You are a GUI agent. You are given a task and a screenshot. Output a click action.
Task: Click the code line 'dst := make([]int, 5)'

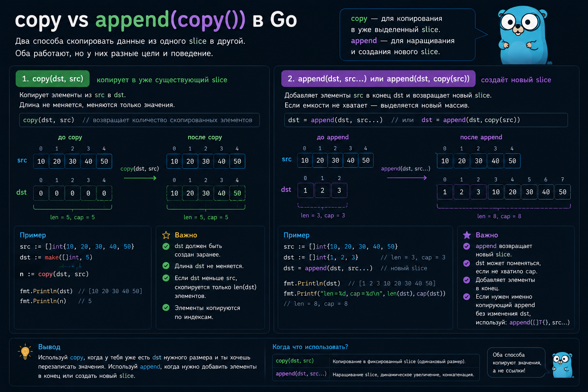point(56,257)
